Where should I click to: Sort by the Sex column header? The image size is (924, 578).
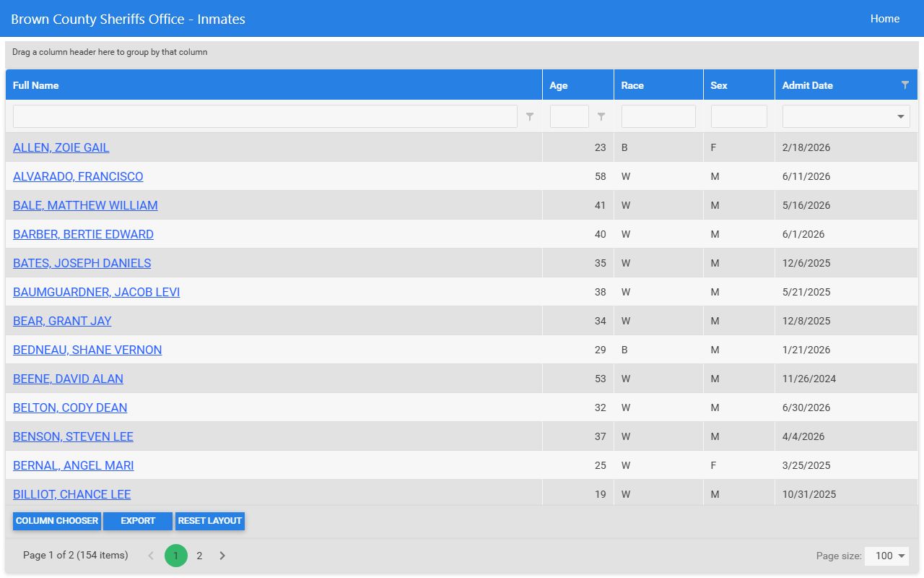coord(739,85)
